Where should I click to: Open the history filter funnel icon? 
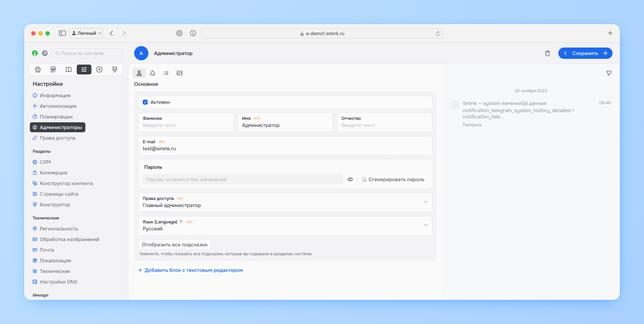pos(609,73)
